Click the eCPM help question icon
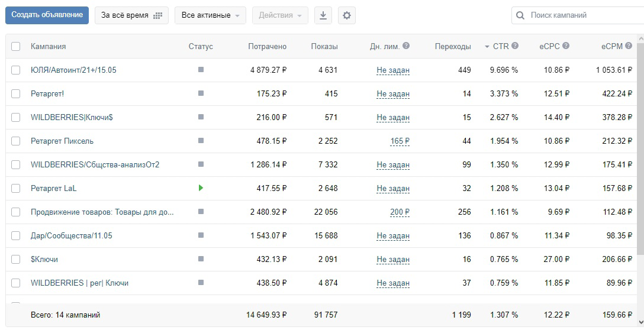This screenshot has height=330, width=644. 629,46
